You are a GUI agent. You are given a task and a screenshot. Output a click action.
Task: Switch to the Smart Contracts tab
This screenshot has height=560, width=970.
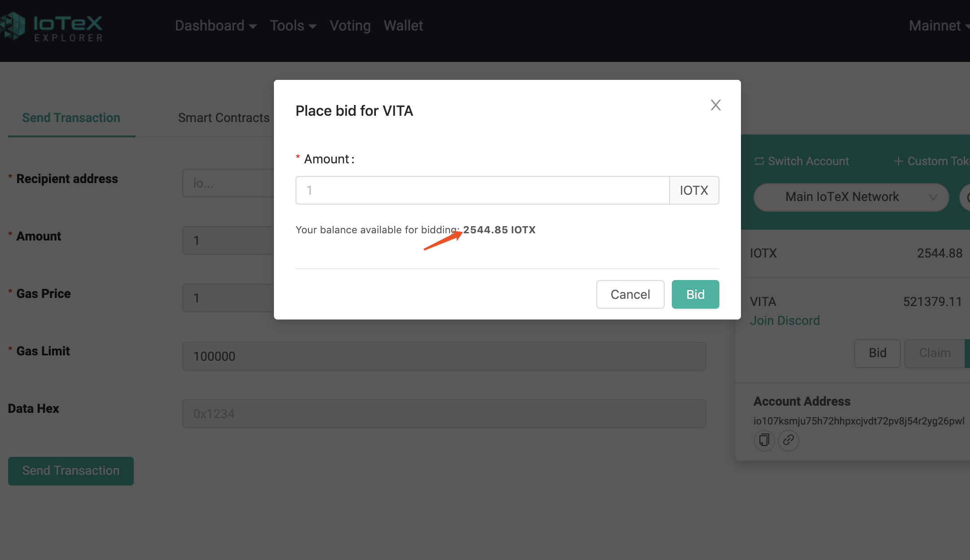(223, 118)
